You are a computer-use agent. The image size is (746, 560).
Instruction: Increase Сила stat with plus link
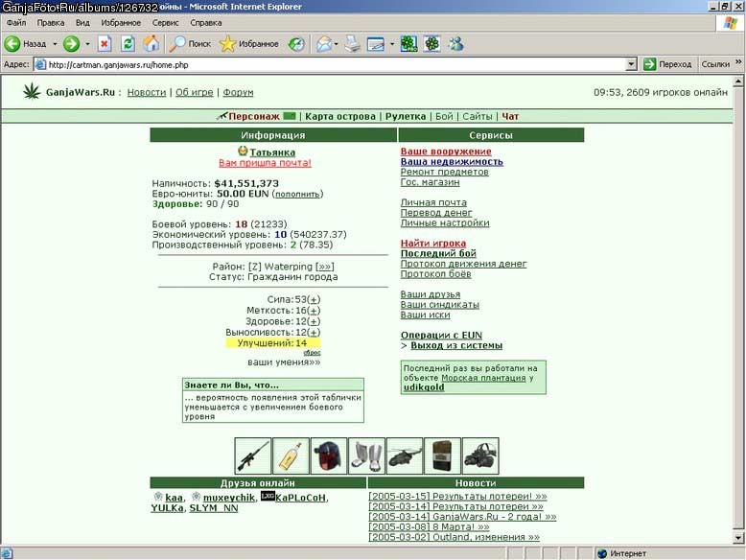pyautogui.click(x=314, y=300)
